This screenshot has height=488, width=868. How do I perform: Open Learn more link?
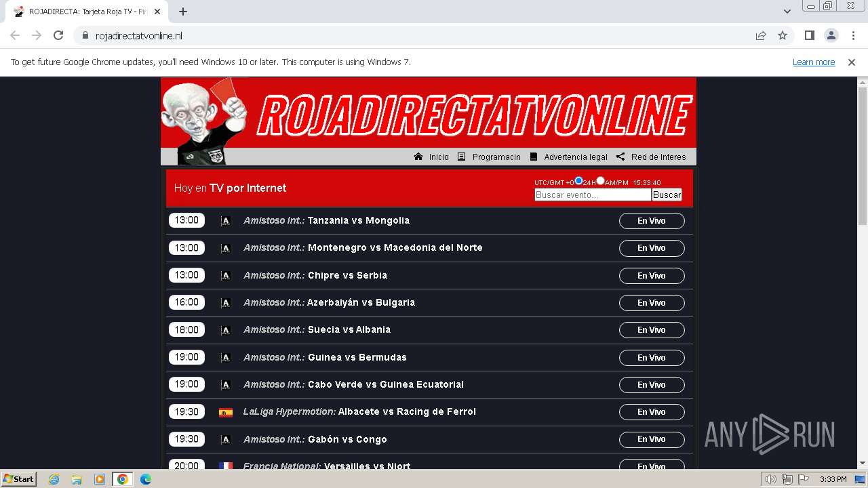(814, 62)
